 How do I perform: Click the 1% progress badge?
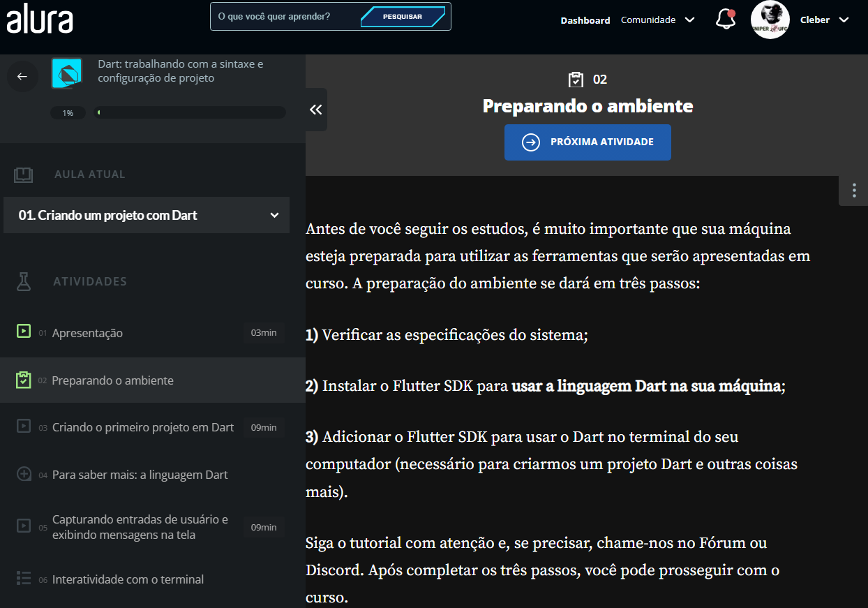coord(68,112)
